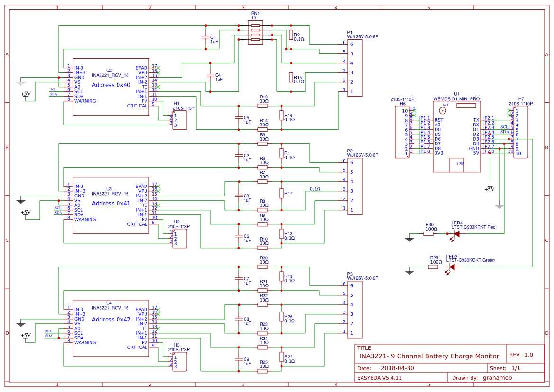Click the date value 2018-04-30
Screen dimensions: 554x392
397,368
